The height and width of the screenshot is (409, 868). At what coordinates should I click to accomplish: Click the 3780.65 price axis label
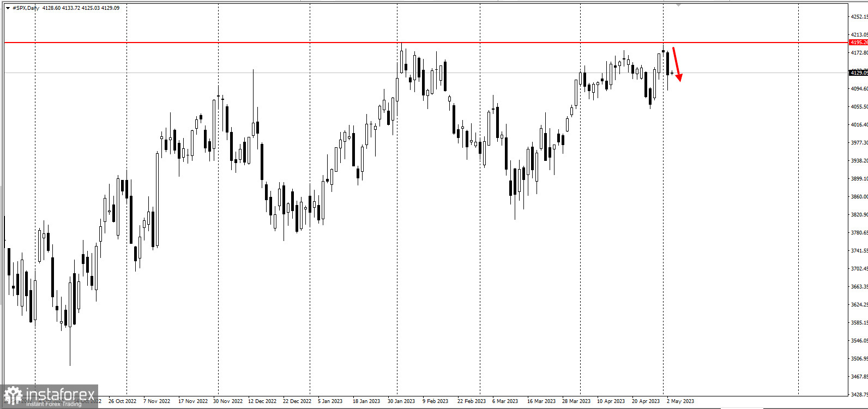tap(859, 233)
